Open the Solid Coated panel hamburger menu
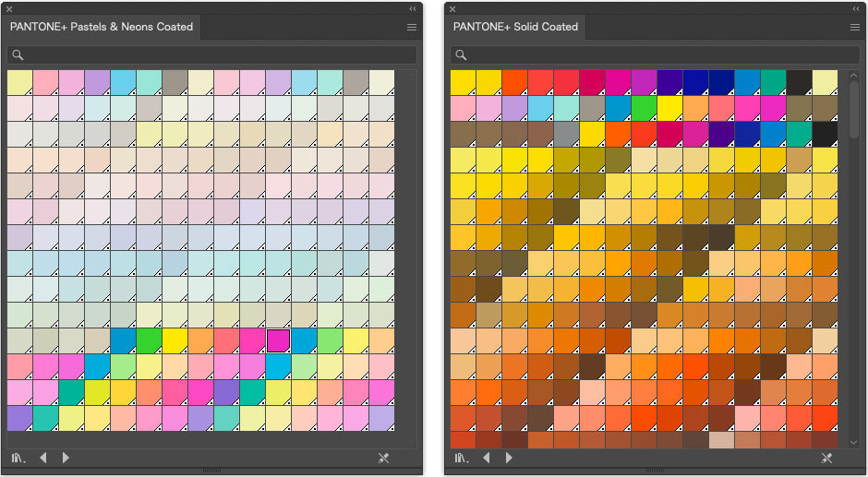This screenshot has width=868, height=477. [855, 28]
